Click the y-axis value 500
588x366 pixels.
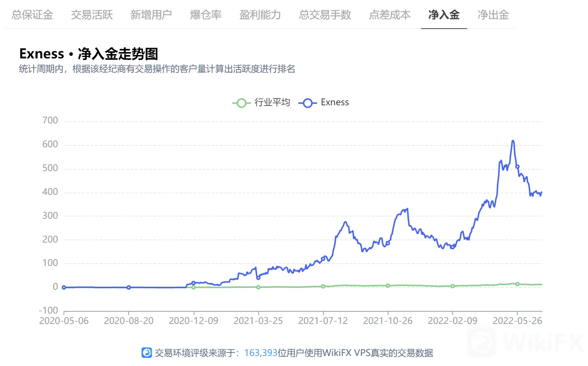[x=50, y=168]
